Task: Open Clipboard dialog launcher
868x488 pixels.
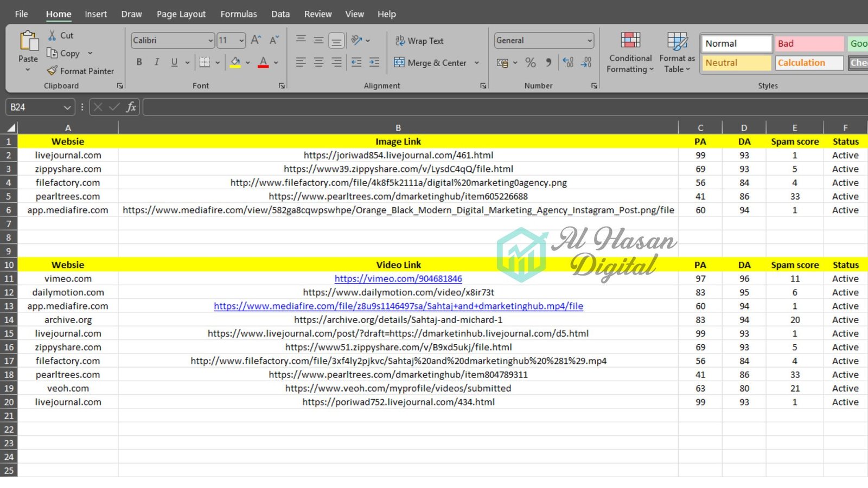Action: point(120,86)
